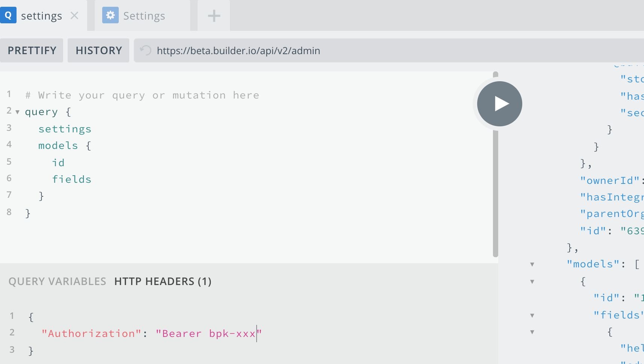This screenshot has width=644, height=364.
Task: Run the query with the play button
Action: pos(499,104)
